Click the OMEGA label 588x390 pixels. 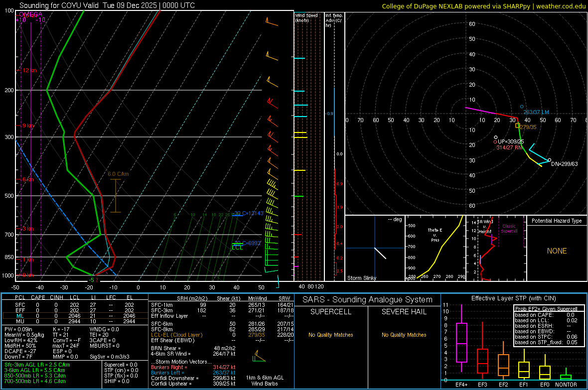(x=30, y=14)
